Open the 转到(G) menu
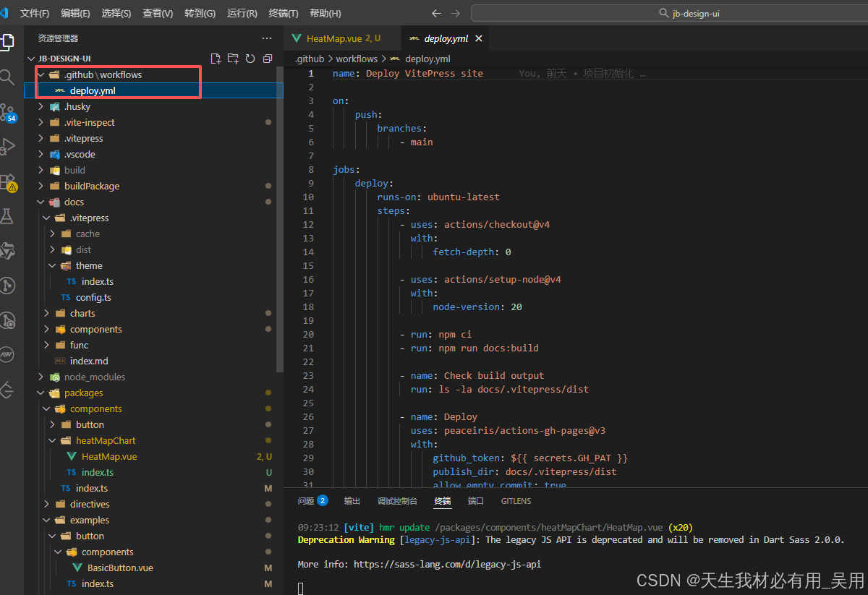The width and height of the screenshot is (868, 595). coord(200,13)
